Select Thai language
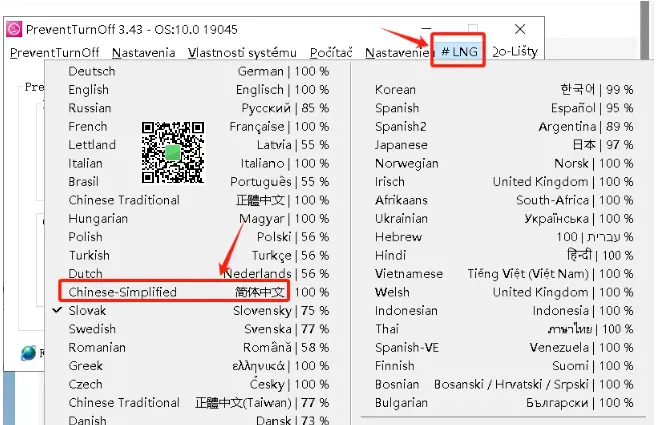This screenshot has width=660, height=425. pyautogui.click(x=504, y=329)
